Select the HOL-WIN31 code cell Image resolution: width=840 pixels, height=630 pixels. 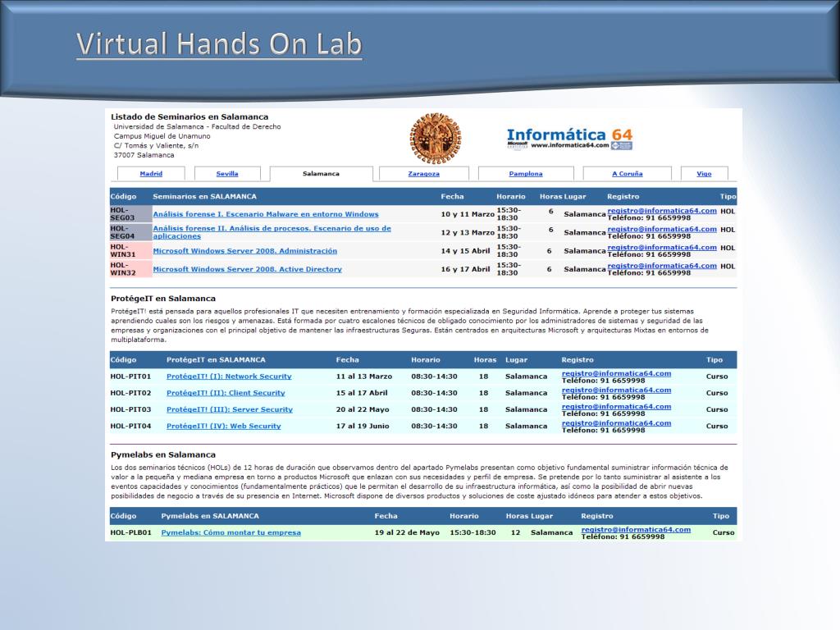point(130,251)
